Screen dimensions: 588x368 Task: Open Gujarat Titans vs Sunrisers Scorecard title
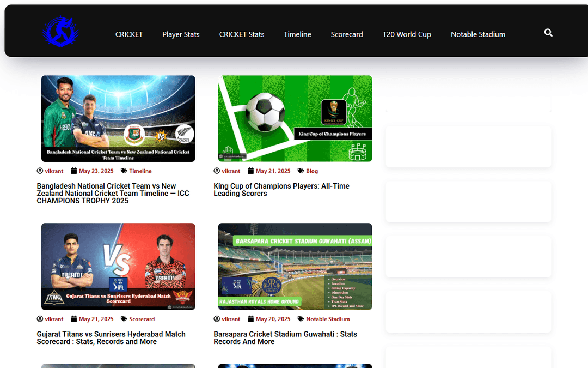tap(111, 338)
